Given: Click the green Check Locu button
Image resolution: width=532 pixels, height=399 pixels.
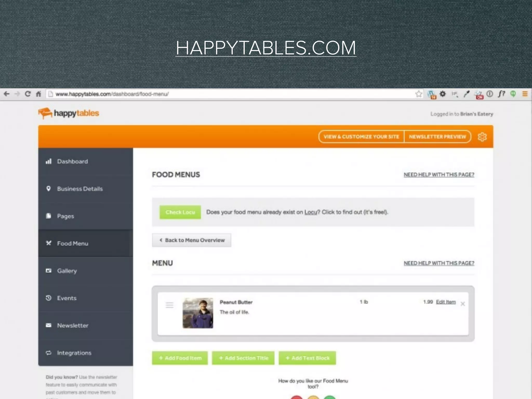Looking at the screenshot, I should coord(180,212).
